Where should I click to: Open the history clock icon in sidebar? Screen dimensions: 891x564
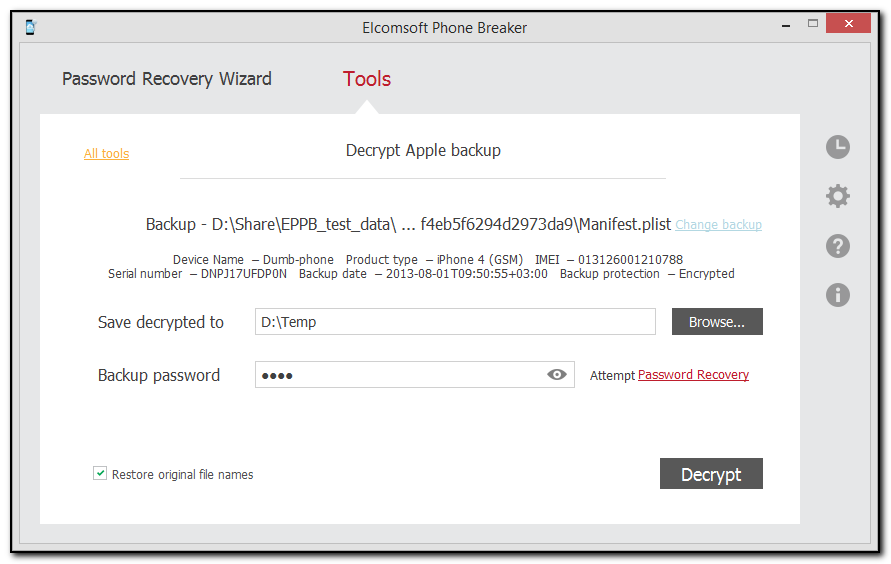click(837, 147)
